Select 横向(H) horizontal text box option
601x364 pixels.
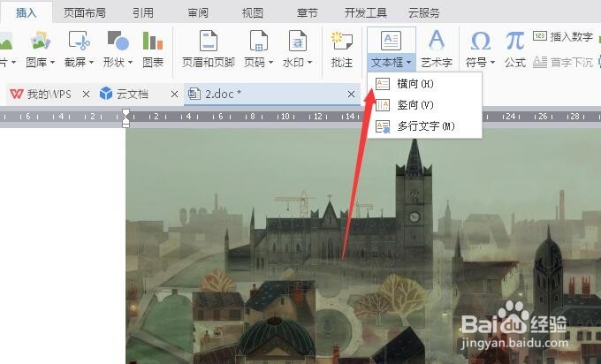click(x=424, y=84)
